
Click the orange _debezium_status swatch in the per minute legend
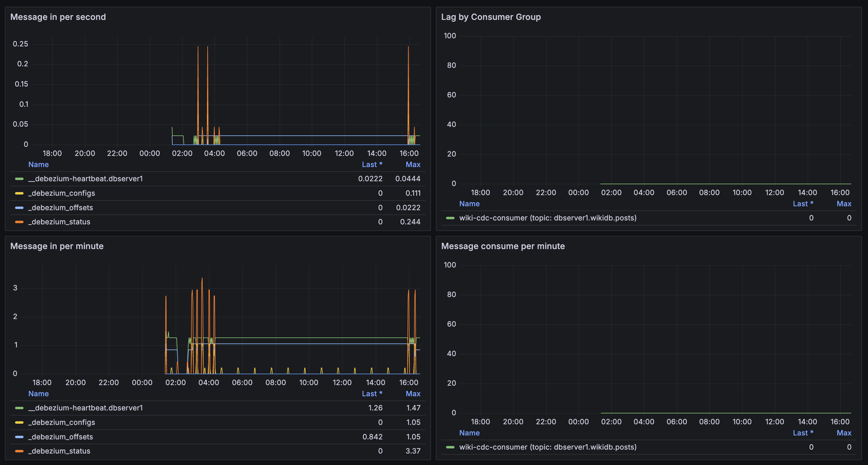click(19, 451)
